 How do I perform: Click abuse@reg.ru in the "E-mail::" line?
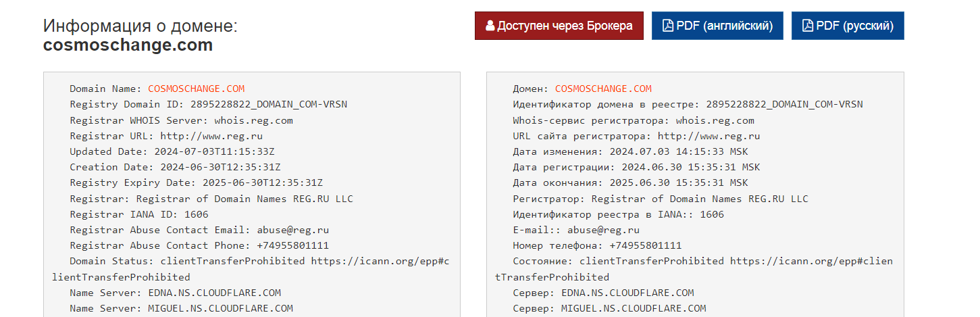point(603,230)
